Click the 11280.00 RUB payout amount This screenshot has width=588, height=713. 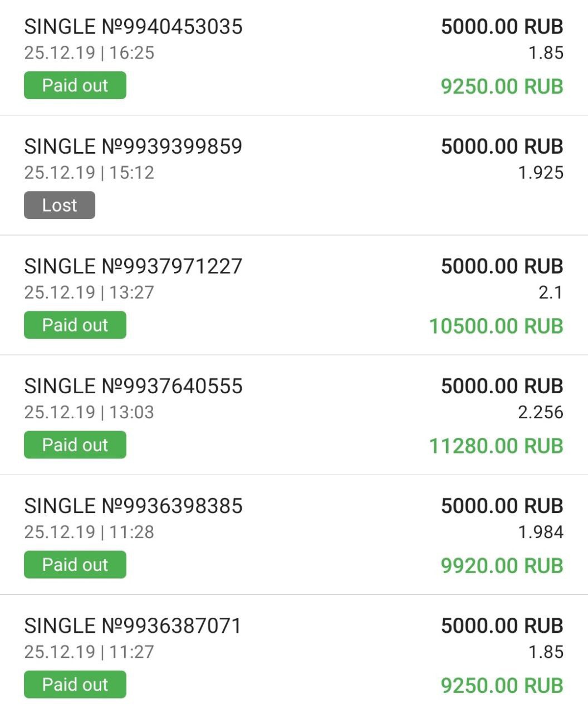point(496,446)
